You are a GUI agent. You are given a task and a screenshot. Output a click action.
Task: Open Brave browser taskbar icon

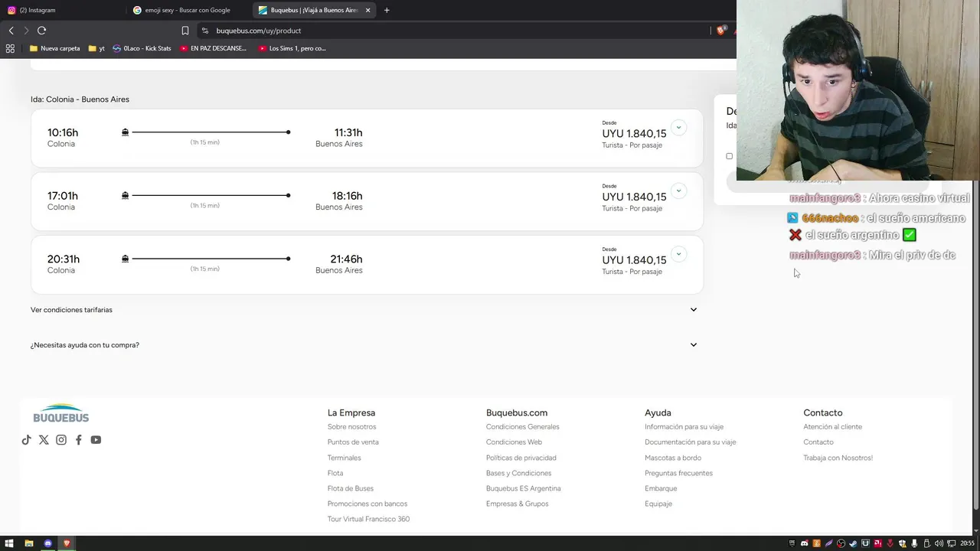pyautogui.click(x=67, y=543)
